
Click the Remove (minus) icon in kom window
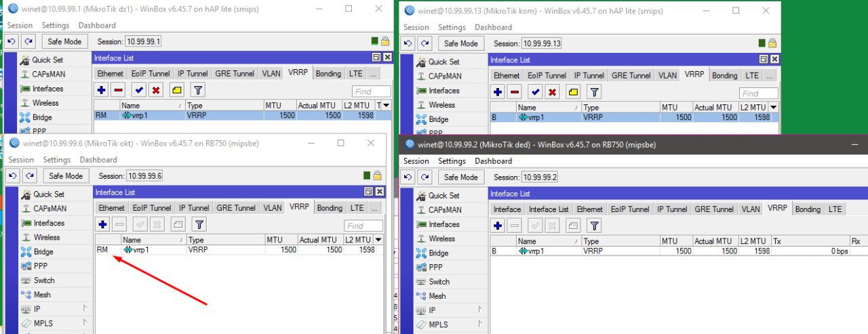[515, 92]
